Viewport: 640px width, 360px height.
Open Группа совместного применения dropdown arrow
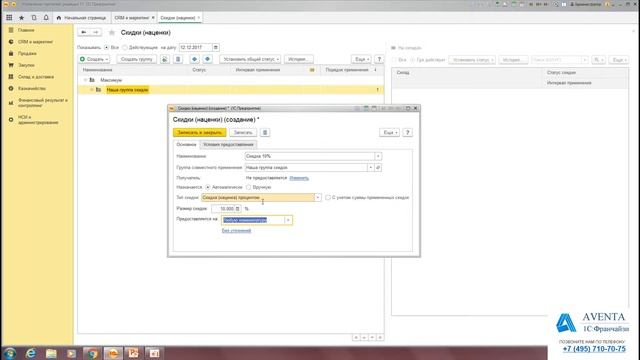tap(371, 168)
